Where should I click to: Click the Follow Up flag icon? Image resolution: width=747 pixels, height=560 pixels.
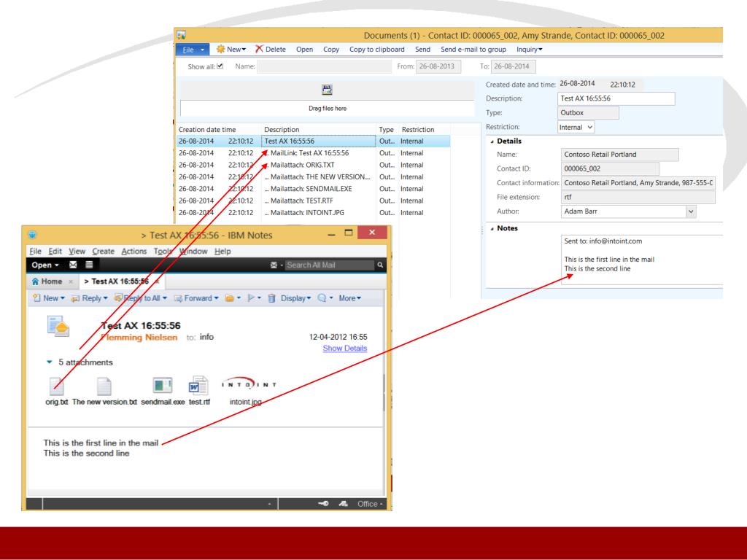point(251,298)
